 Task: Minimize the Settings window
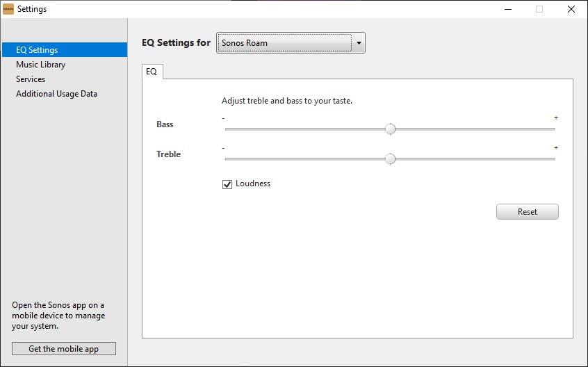pos(508,9)
